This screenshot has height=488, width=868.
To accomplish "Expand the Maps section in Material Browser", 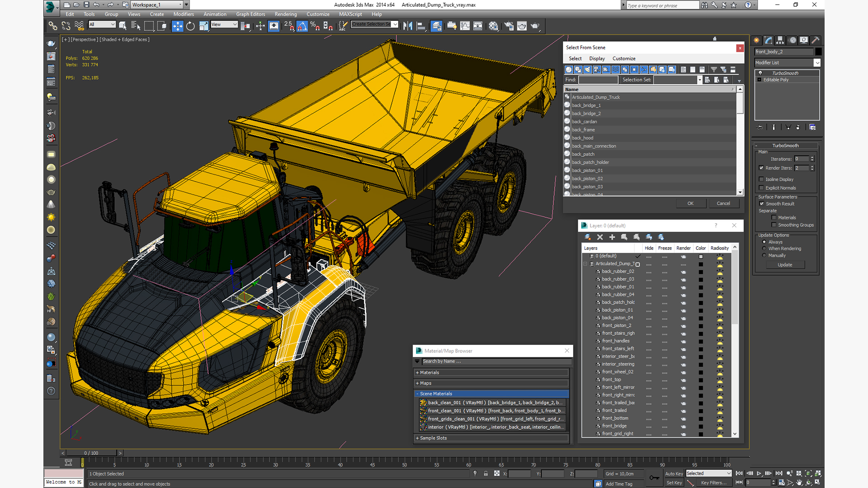I will pyautogui.click(x=491, y=383).
